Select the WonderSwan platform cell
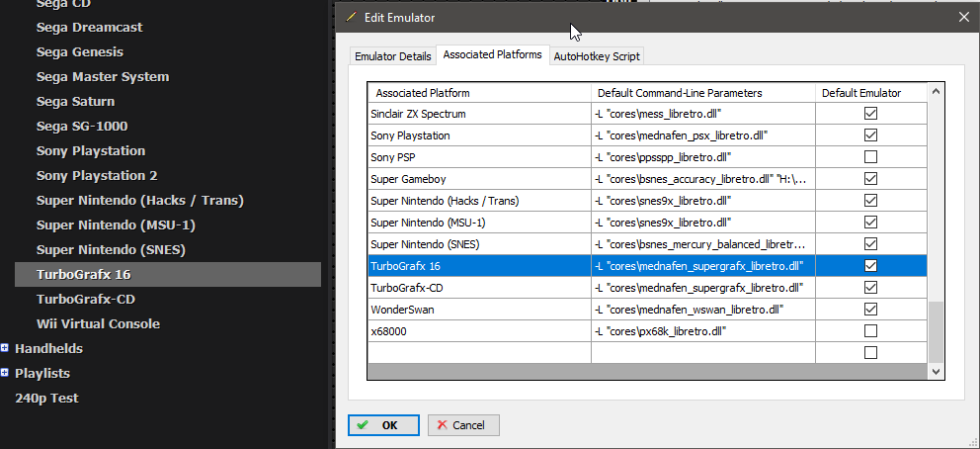Viewport: 980px width, 449px height. click(479, 309)
